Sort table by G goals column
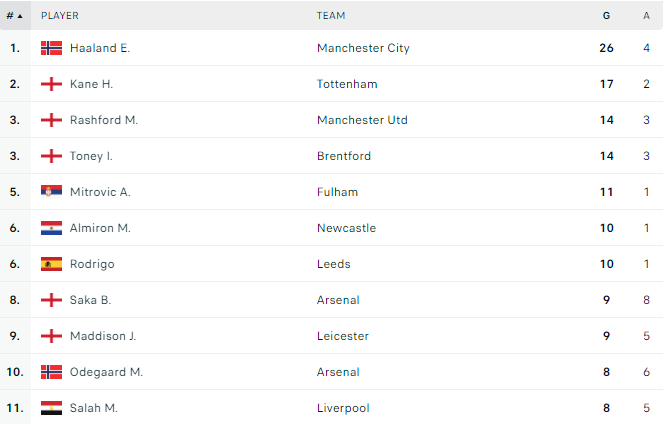The height and width of the screenshot is (424, 664). click(606, 16)
